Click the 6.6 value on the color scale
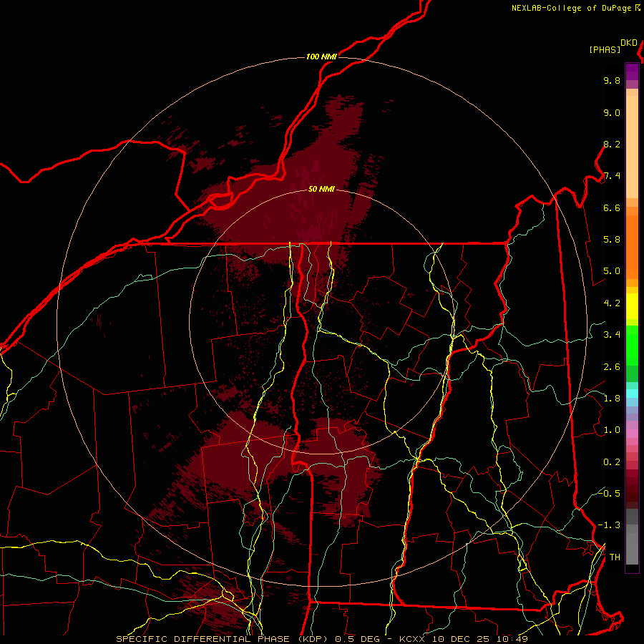 612,208
